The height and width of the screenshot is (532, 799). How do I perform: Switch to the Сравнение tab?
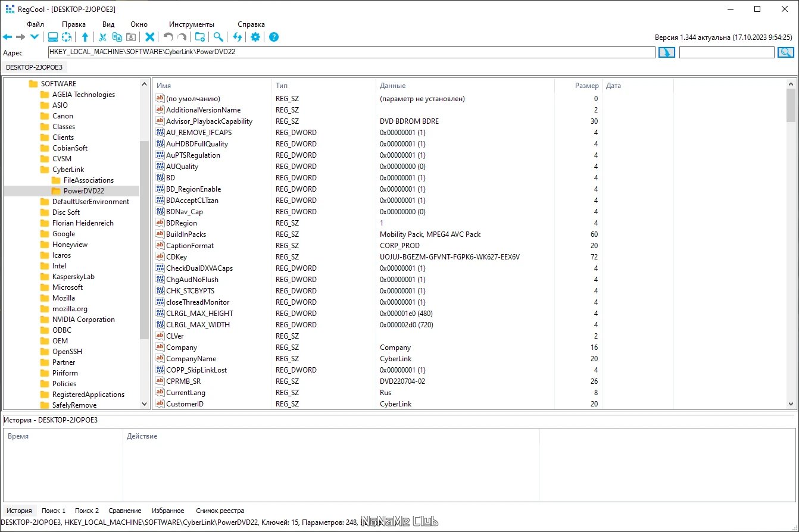(x=125, y=511)
